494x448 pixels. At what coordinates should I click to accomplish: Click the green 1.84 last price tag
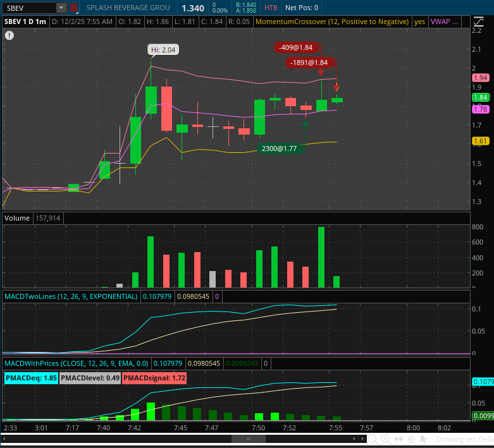tap(481, 97)
